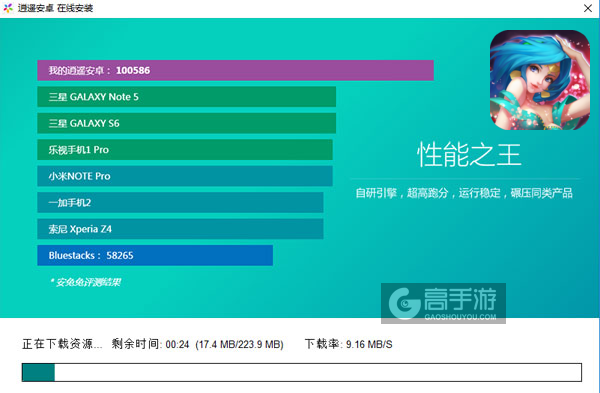Select the Xperia Z4 benchmark bar

pos(180,229)
